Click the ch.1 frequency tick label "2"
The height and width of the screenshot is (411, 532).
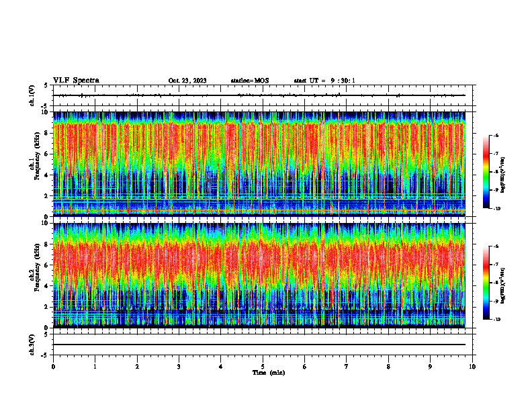pyautogui.click(x=47, y=196)
